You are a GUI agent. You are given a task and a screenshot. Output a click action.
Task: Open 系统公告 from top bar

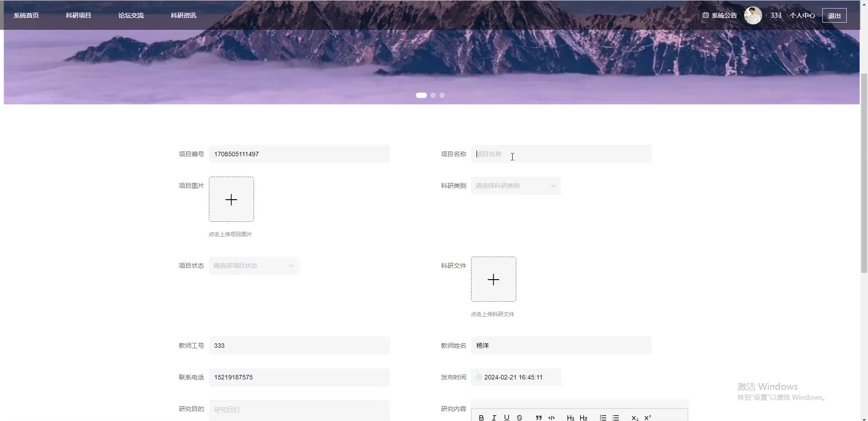[720, 15]
